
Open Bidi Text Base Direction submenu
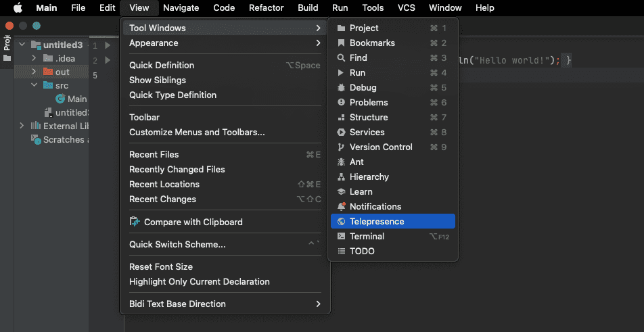[x=225, y=304]
